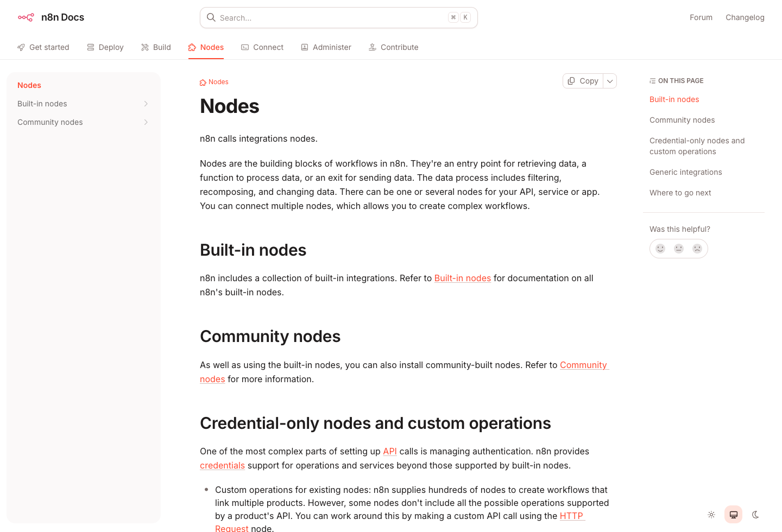Viewport: 782px width, 532px height.
Task: Click the n8n logo icon
Action: click(26, 17)
